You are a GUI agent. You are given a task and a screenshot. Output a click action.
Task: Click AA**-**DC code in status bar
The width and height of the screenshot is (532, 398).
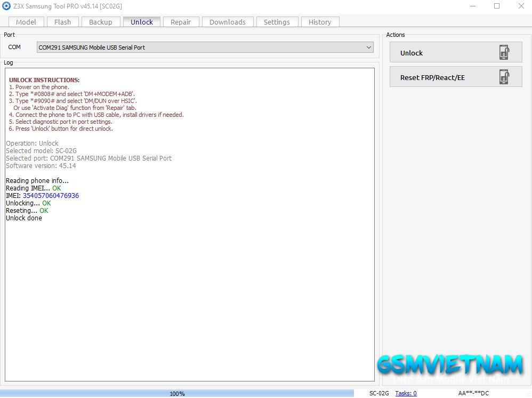(x=473, y=393)
